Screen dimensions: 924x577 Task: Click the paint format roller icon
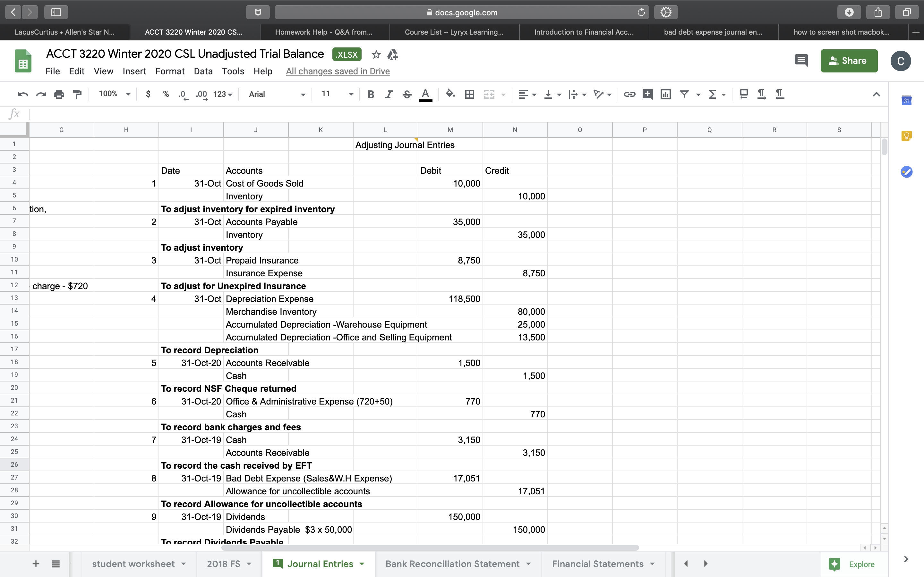coord(78,94)
